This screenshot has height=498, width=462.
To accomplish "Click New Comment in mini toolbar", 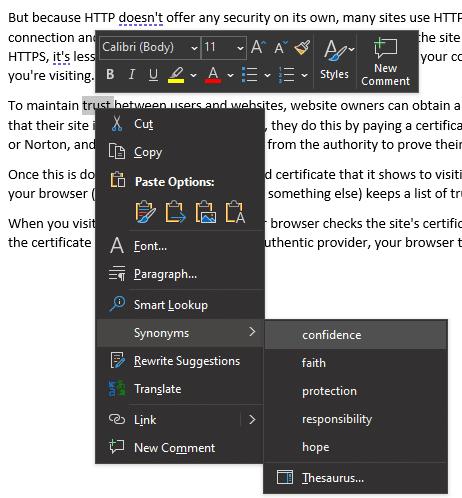I will (386, 62).
